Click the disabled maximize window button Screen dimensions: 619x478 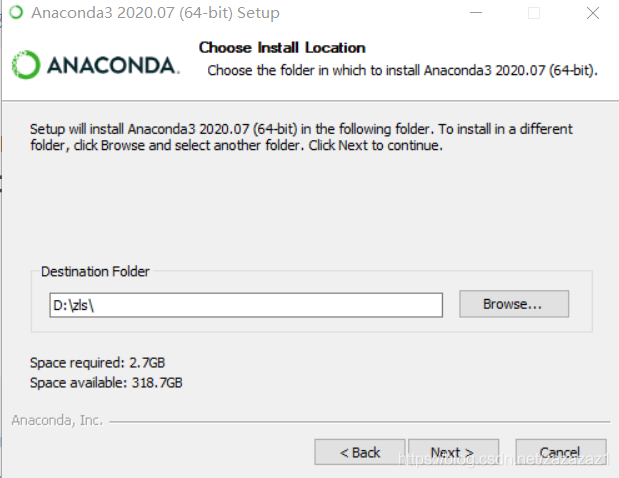(534, 13)
